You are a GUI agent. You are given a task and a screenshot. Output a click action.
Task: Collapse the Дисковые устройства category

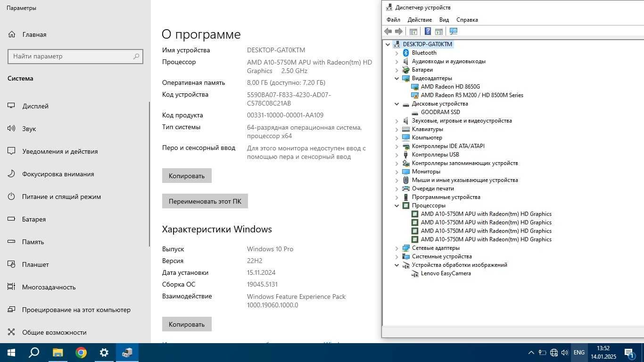click(397, 104)
